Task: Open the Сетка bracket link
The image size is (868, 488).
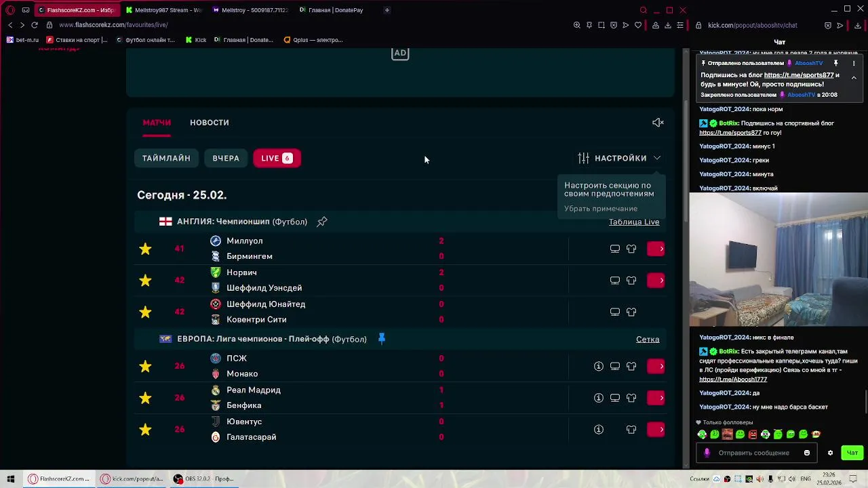Action: click(648, 339)
